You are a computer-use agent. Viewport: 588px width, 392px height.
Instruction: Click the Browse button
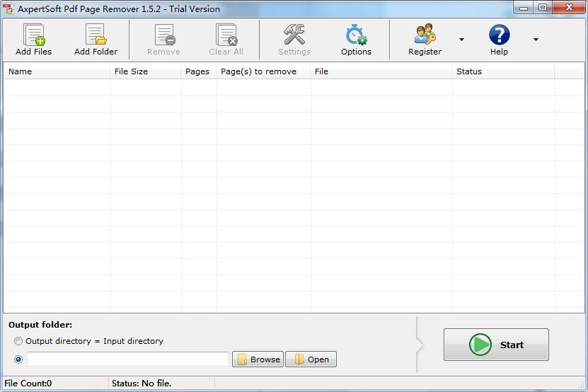pyautogui.click(x=258, y=359)
